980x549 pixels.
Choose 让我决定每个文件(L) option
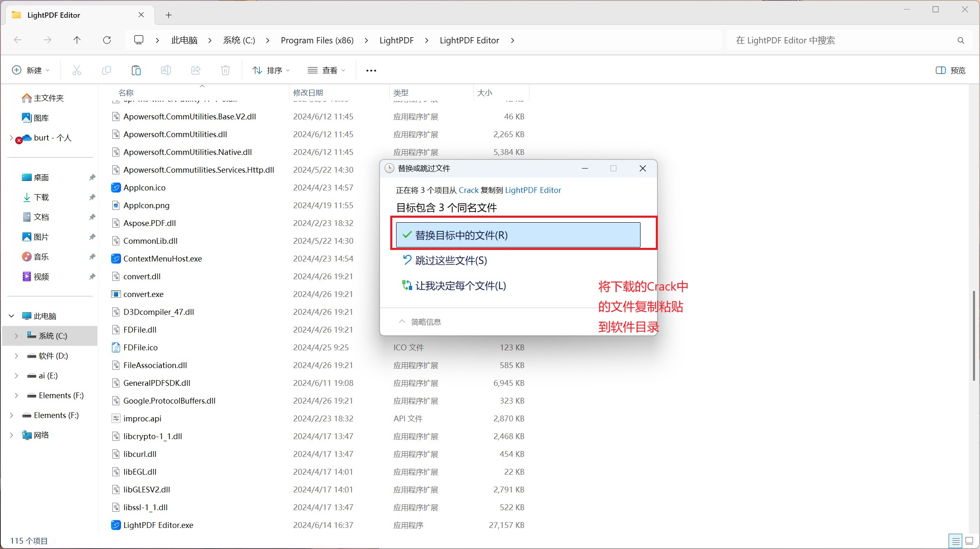460,285
